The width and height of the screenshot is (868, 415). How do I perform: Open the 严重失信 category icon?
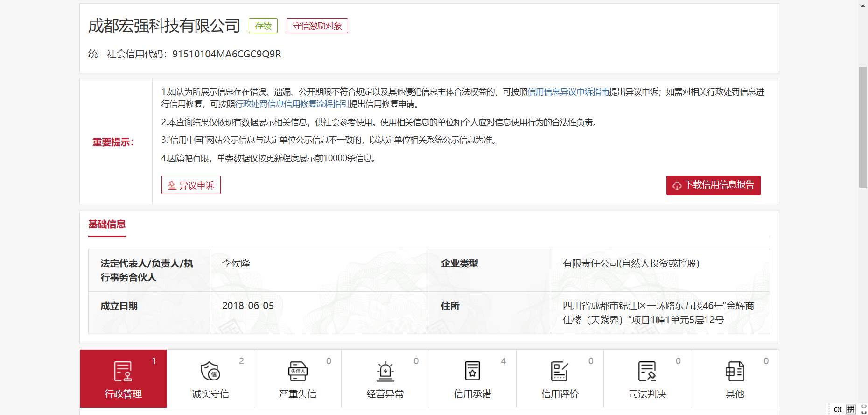297,372
